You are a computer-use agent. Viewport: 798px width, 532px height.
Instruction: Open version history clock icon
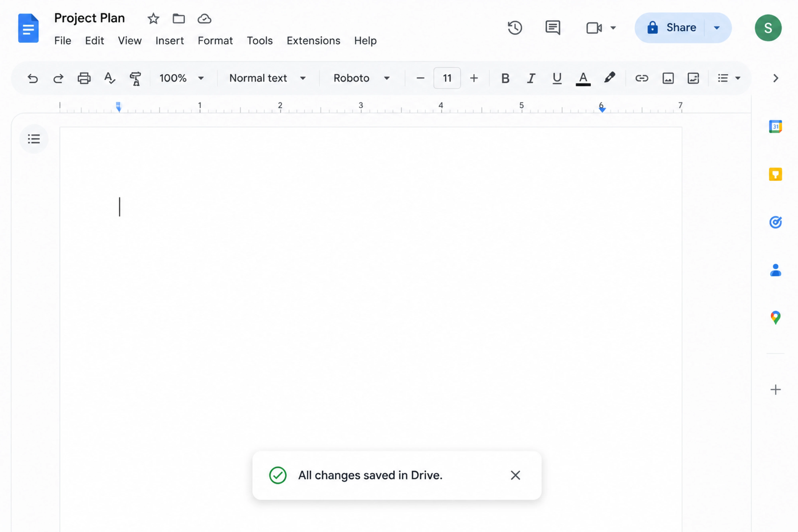pos(515,28)
